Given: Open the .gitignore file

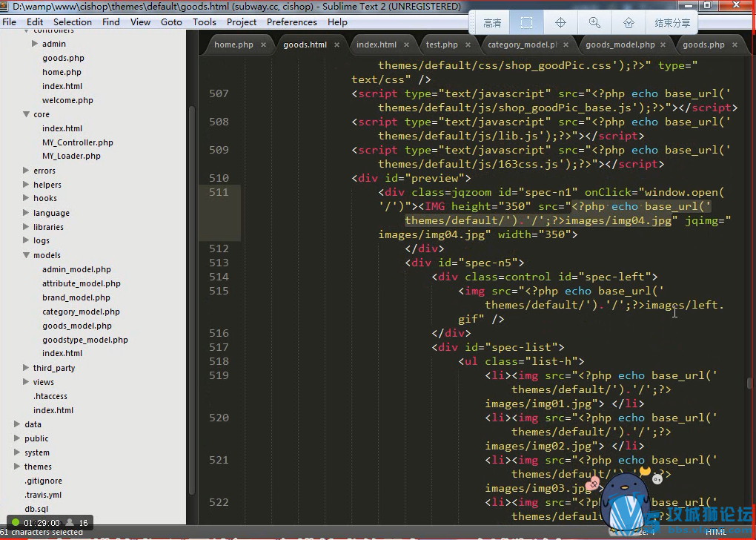Looking at the screenshot, I should 44,481.
